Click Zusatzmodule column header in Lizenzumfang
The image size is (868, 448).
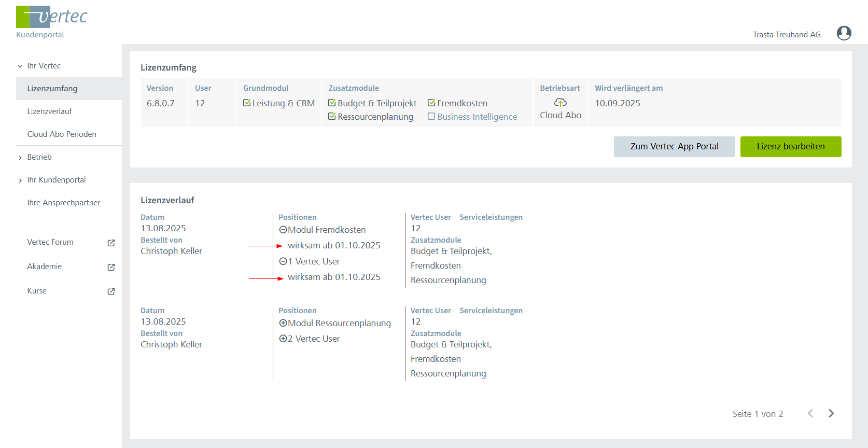click(354, 88)
